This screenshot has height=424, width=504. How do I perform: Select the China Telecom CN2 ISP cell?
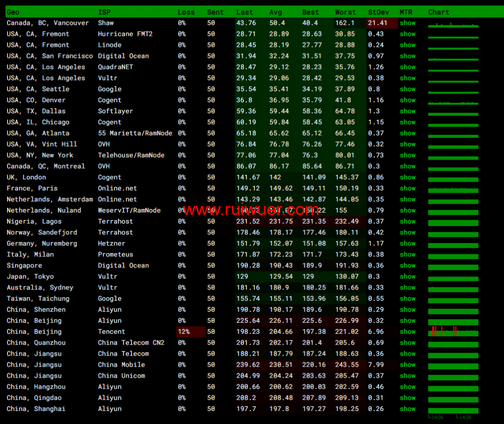click(131, 343)
